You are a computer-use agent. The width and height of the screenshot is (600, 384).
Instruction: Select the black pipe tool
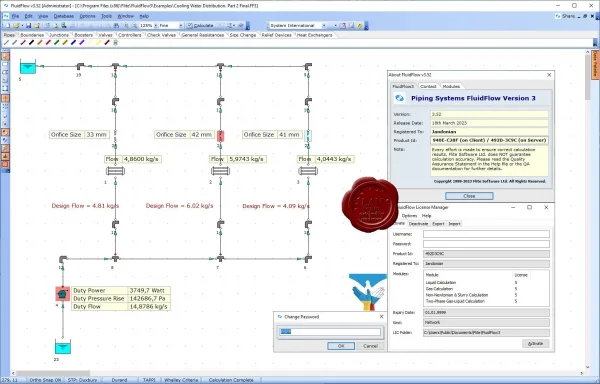point(31,42)
